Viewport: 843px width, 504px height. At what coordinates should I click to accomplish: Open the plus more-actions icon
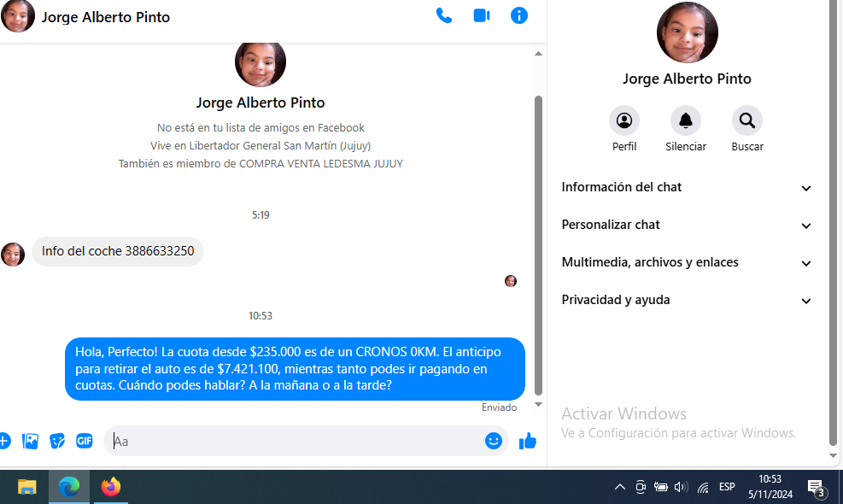pos(4,441)
